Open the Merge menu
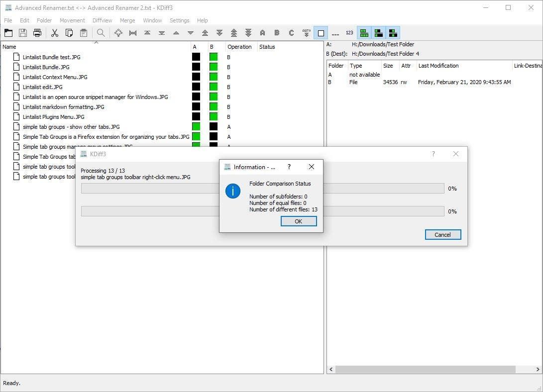This screenshot has height=392, width=543. point(127,20)
